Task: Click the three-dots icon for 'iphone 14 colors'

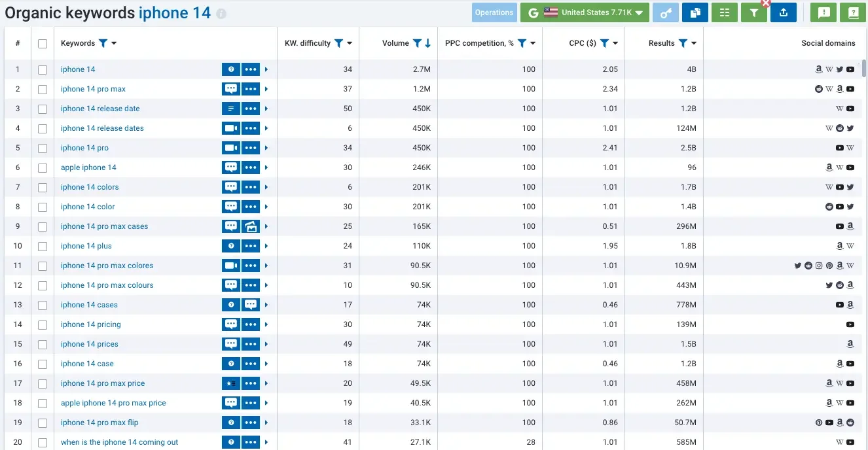Action: tap(251, 187)
